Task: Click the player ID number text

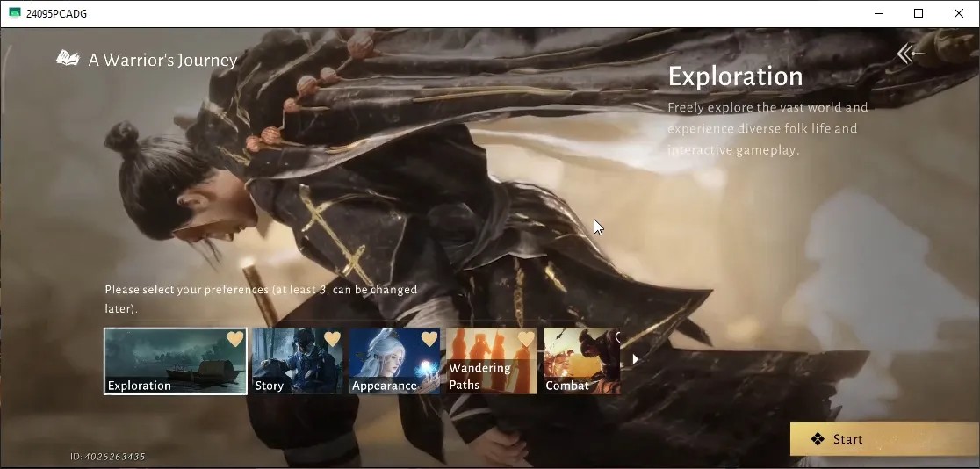Action: (x=114, y=457)
